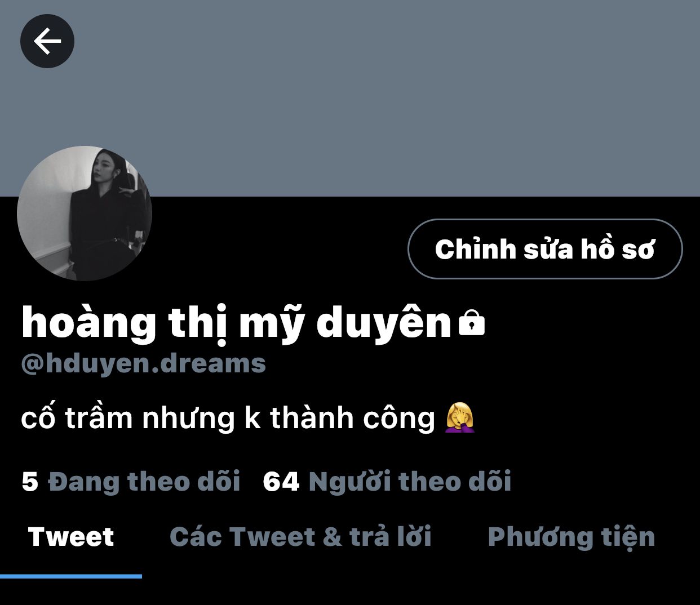The image size is (700, 605).
Task: Switch to Các Tweet & trả lời tab
Action: point(300,537)
